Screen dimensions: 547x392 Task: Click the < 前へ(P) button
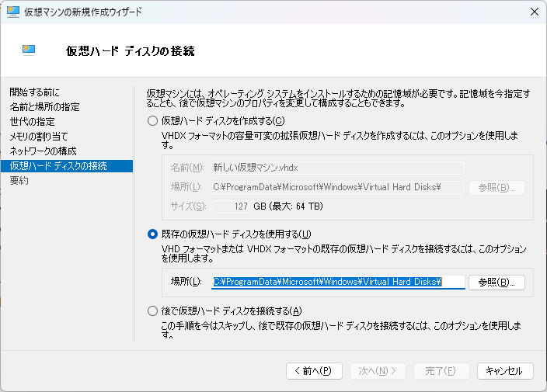314,371
